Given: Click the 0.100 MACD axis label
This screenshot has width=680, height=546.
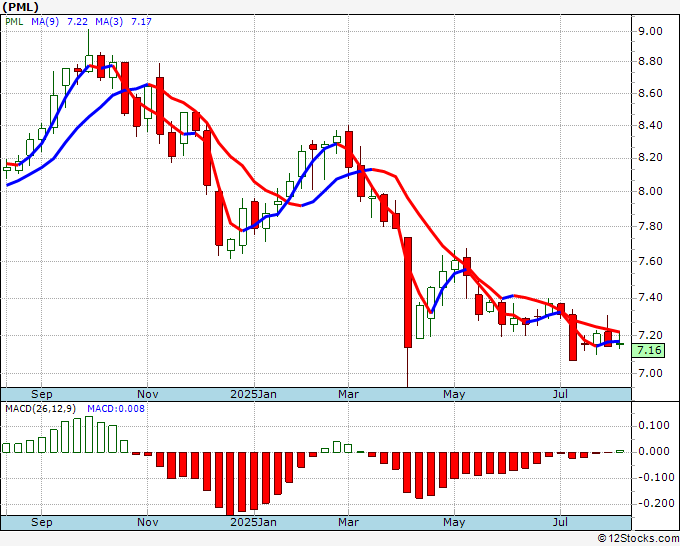Looking at the screenshot, I should (654, 425).
